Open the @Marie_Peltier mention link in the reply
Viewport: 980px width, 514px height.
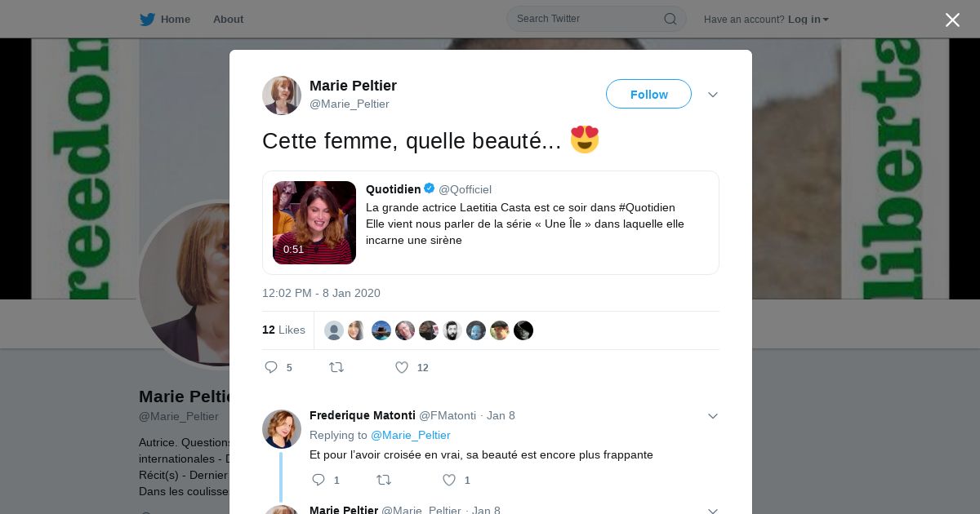point(411,435)
